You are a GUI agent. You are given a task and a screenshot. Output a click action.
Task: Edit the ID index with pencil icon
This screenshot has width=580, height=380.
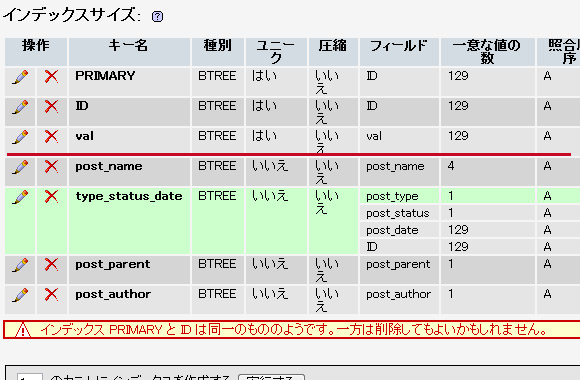20,107
